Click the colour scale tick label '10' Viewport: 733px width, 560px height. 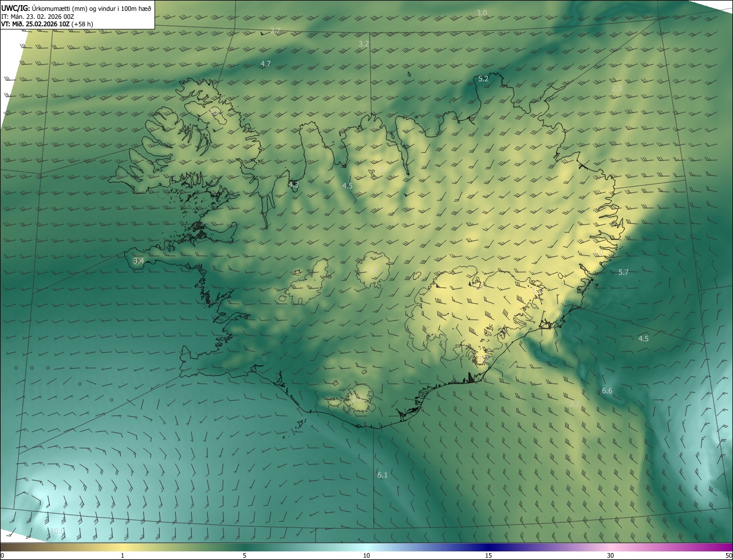pos(366,555)
